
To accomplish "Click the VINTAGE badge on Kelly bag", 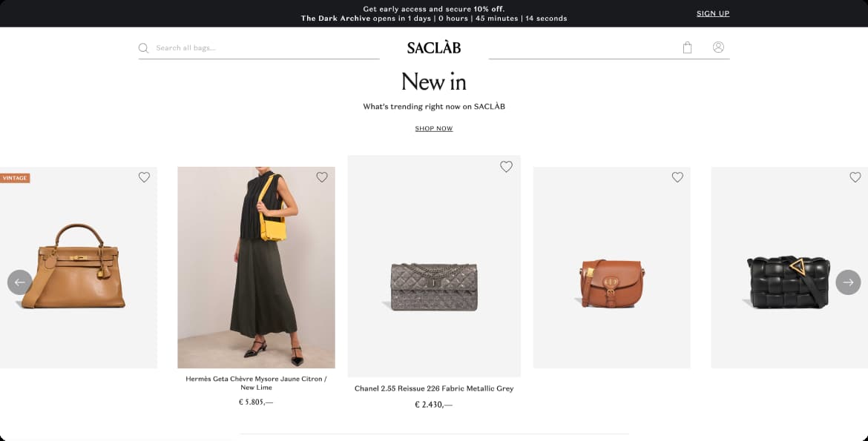I will click(x=15, y=178).
